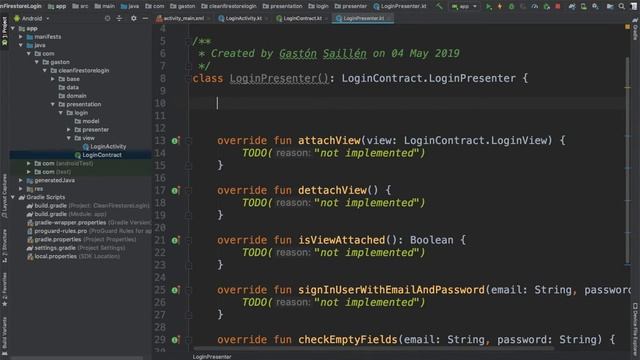Screen dimensions: 640x360
Task: Collapse the presentation package
Action: (53, 104)
